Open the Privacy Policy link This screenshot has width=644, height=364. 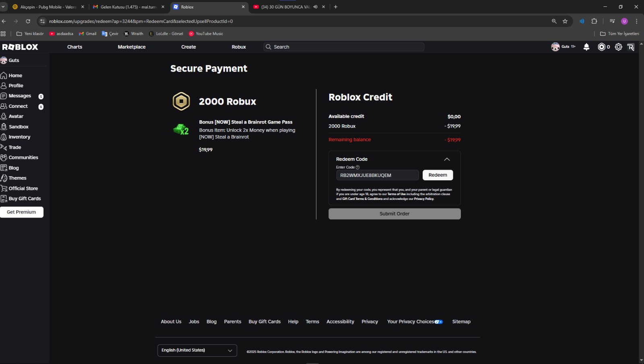pyautogui.click(x=424, y=199)
